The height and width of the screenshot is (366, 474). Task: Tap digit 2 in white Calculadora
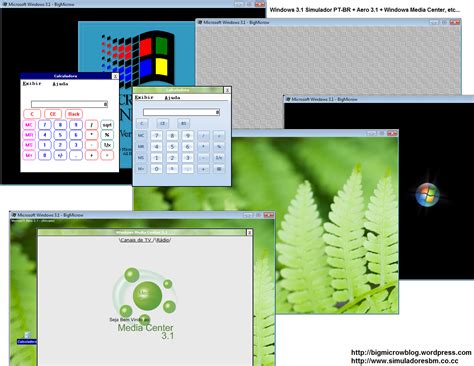click(60, 145)
